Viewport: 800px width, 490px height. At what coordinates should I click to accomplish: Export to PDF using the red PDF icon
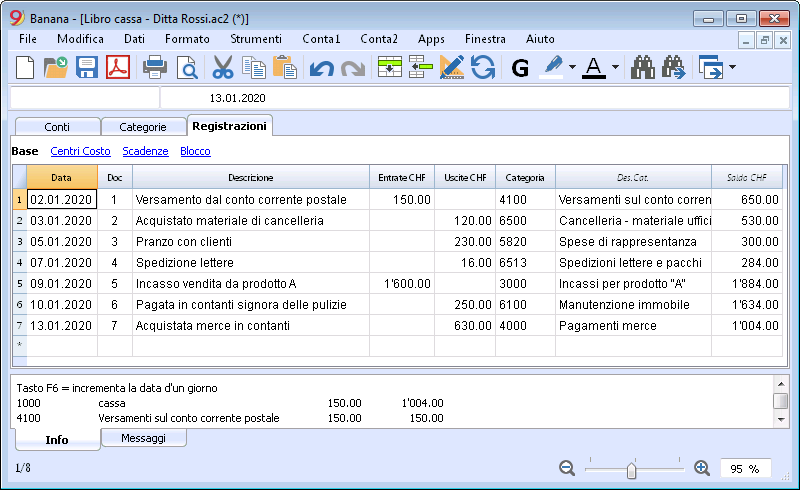pyautogui.click(x=118, y=67)
